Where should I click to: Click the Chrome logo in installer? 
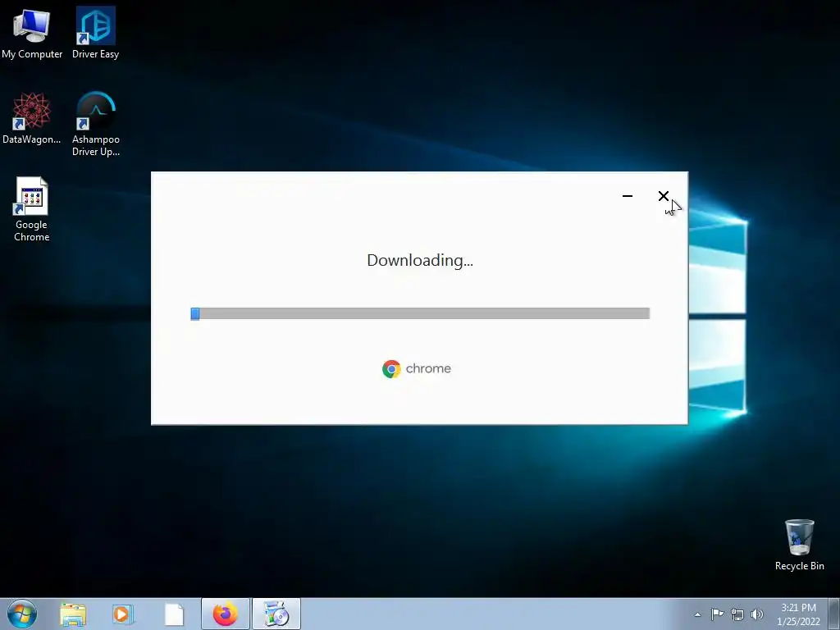click(x=391, y=369)
